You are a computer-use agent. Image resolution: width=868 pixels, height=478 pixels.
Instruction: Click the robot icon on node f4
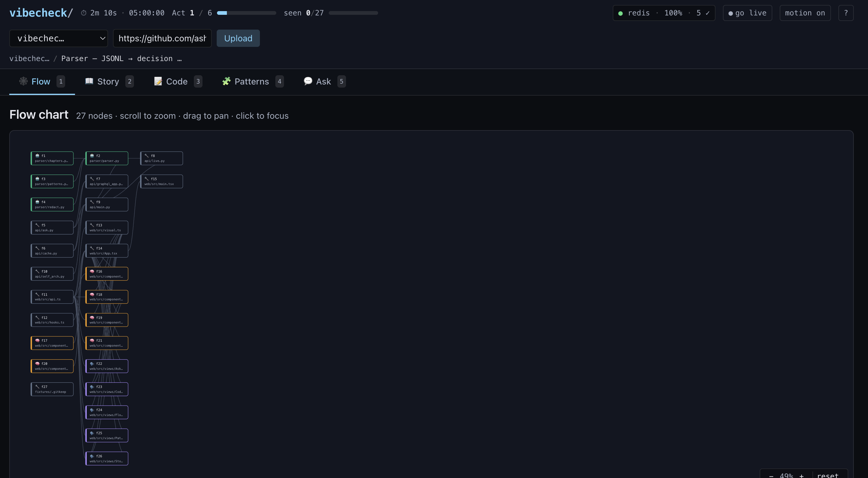click(x=37, y=202)
